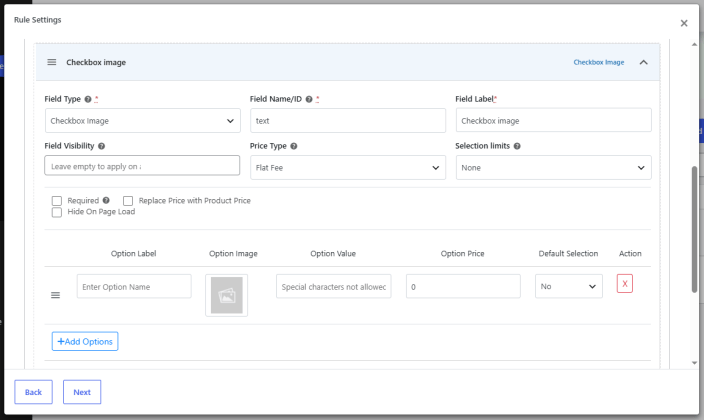Open the Selection limits None dropdown
This screenshot has width=704, height=420.
pyautogui.click(x=554, y=168)
